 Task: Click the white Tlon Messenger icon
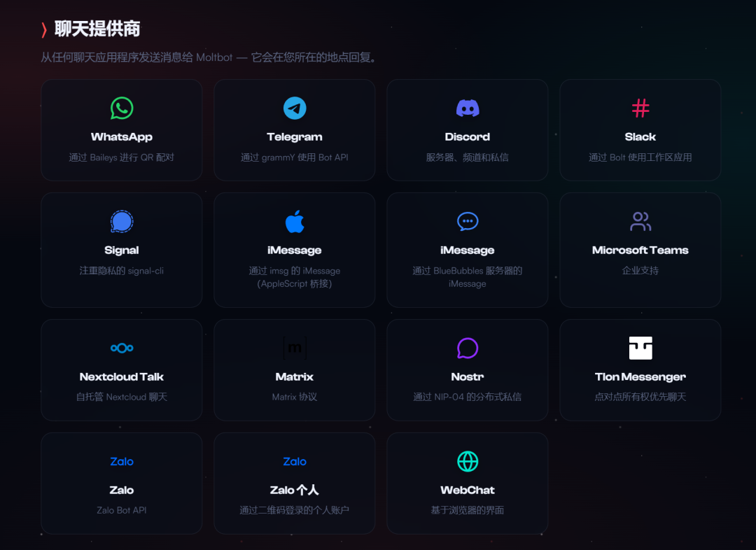[640, 348]
